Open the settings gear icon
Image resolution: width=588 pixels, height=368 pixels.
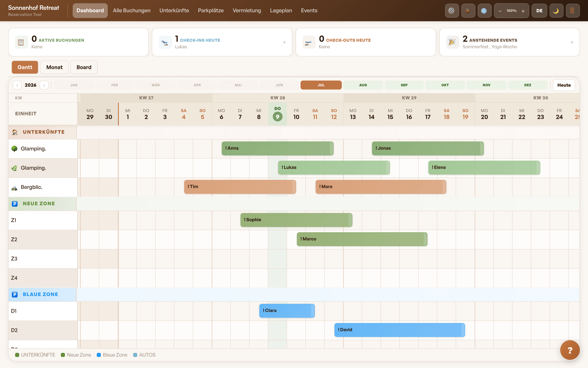452,10
